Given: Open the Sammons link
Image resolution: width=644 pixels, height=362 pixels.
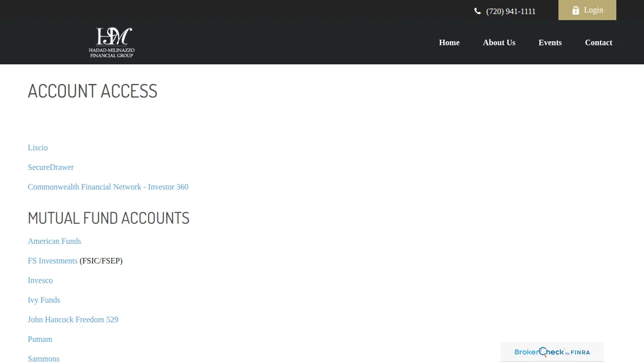Looking at the screenshot, I should [43, 358].
